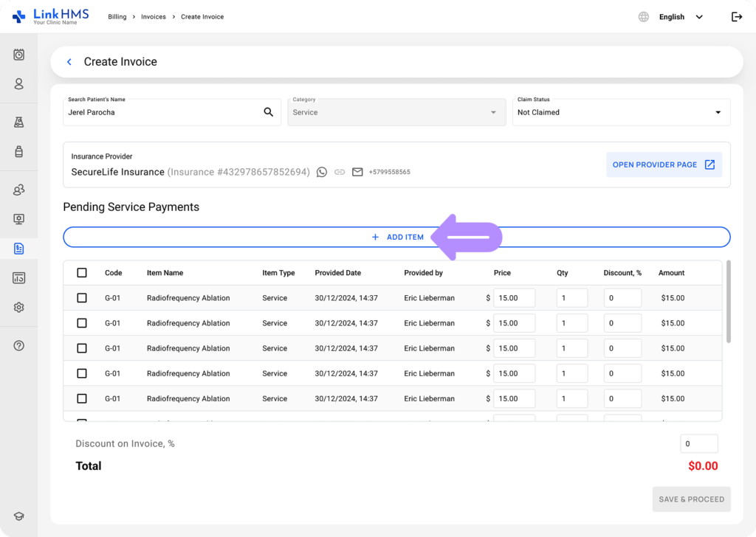Click the Amount column header
The height and width of the screenshot is (537, 756).
point(671,273)
